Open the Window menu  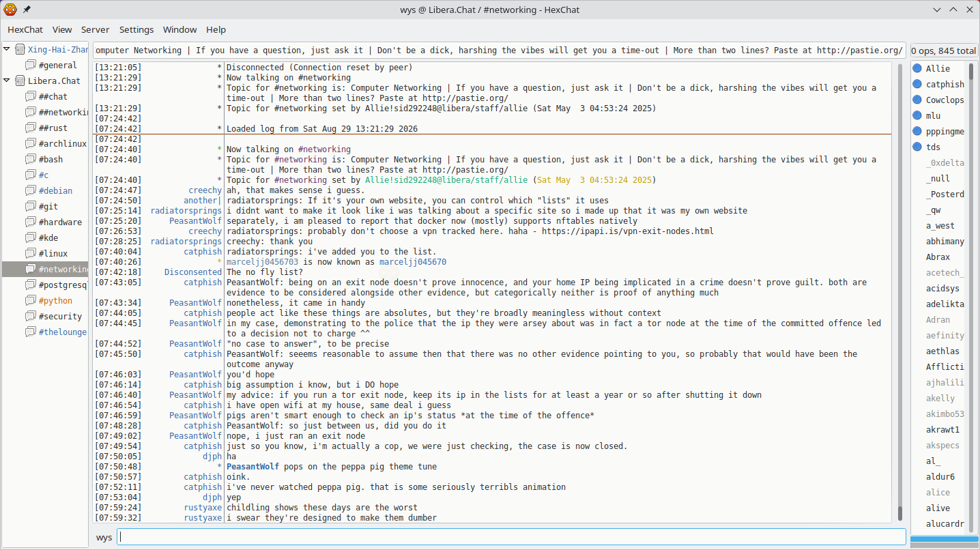(180, 29)
